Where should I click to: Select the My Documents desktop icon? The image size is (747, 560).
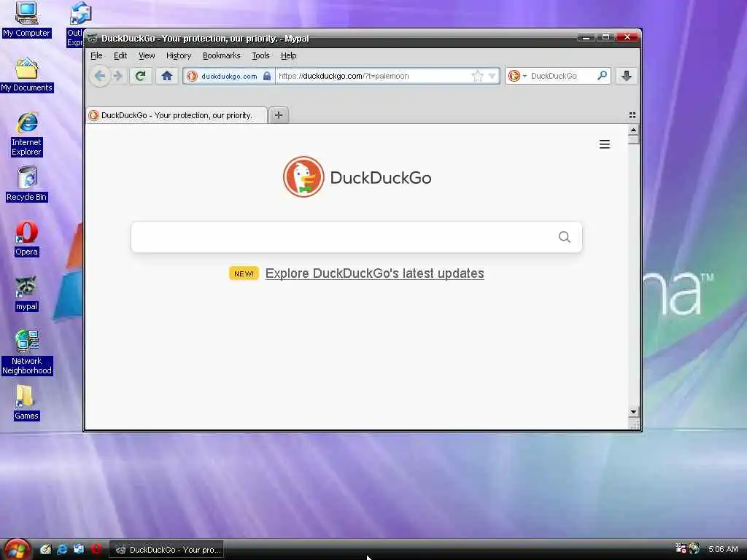26,75
